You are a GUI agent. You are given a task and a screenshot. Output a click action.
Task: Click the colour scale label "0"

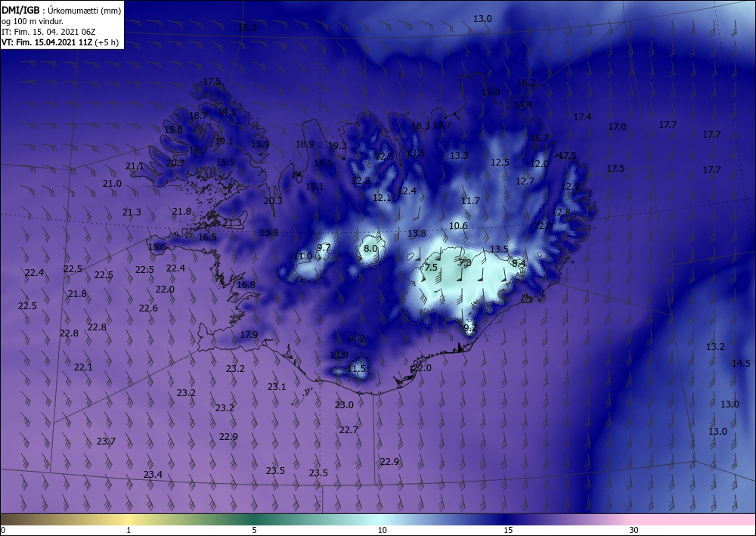pyautogui.click(x=3, y=530)
